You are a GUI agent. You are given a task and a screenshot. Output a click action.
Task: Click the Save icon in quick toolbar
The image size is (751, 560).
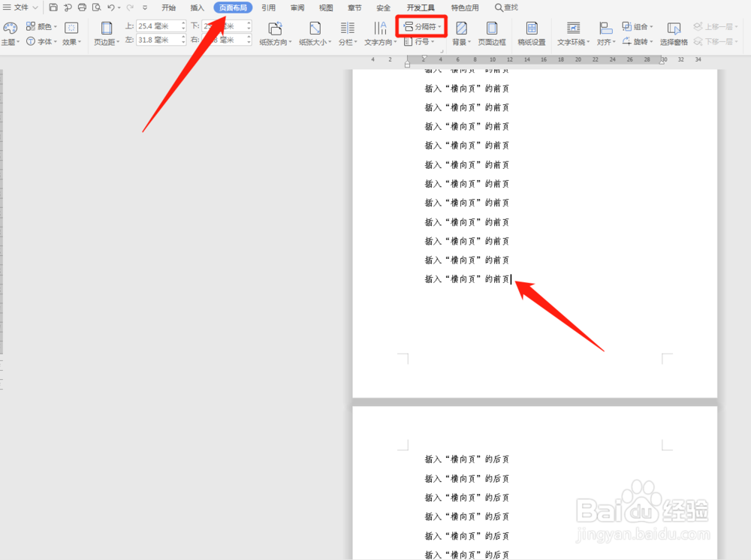pos(53,8)
